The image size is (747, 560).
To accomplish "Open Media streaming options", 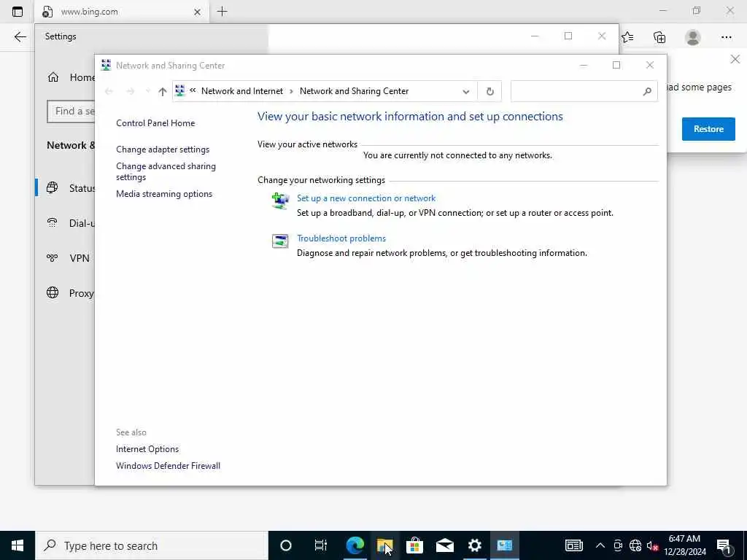I will (164, 194).
